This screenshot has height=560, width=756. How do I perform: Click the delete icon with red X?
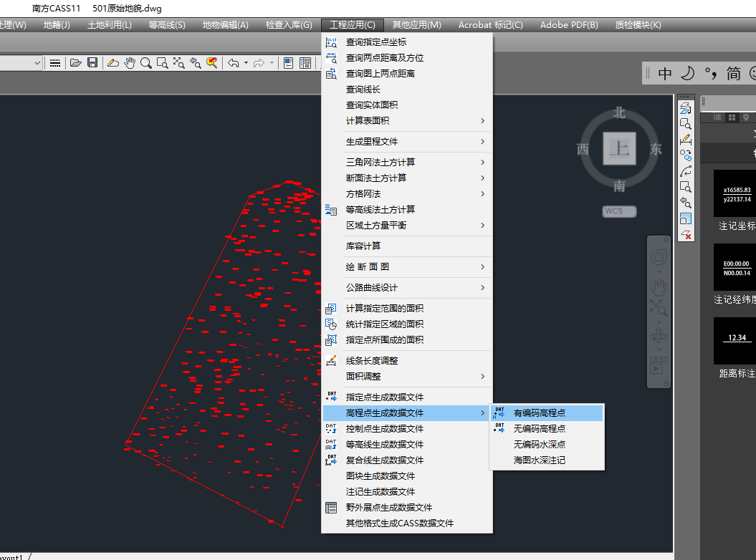(x=686, y=234)
